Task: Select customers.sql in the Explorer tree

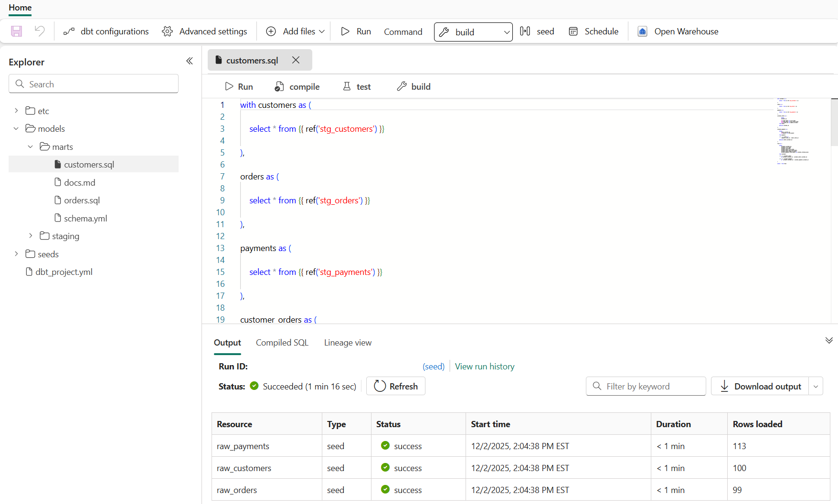Action: point(94,164)
